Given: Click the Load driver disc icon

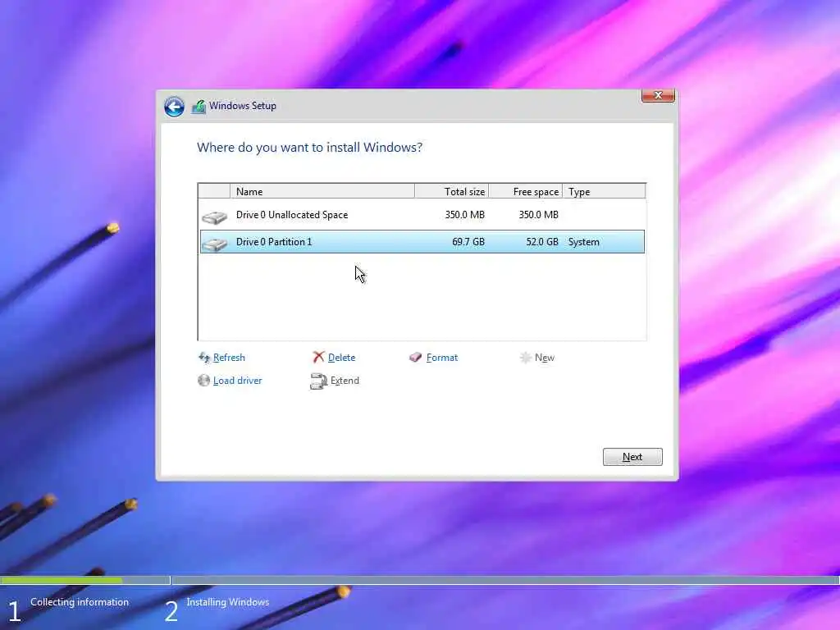Looking at the screenshot, I should click(203, 381).
